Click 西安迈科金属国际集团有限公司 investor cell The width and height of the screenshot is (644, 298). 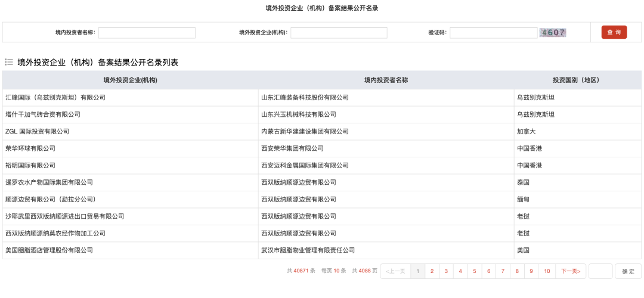coord(386,166)
